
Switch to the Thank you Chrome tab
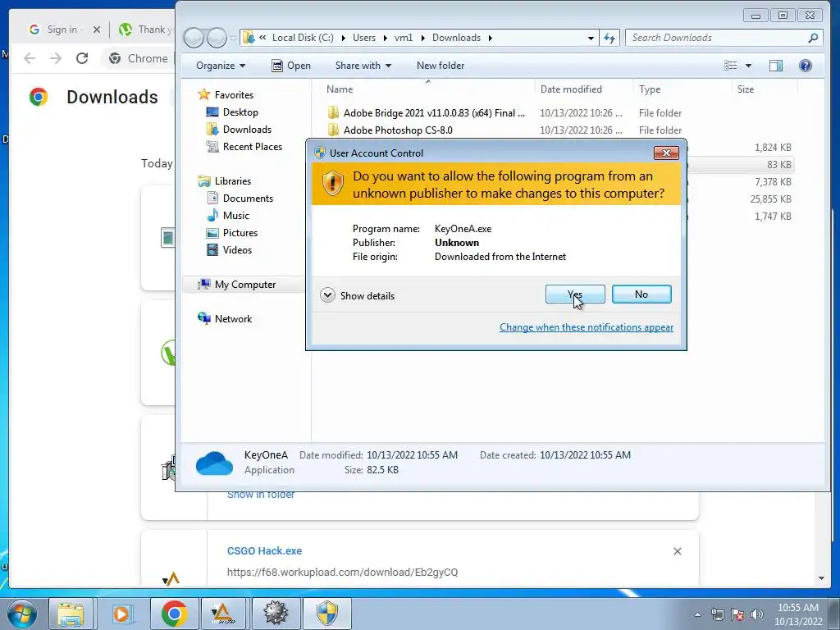[x=144, y=30]
